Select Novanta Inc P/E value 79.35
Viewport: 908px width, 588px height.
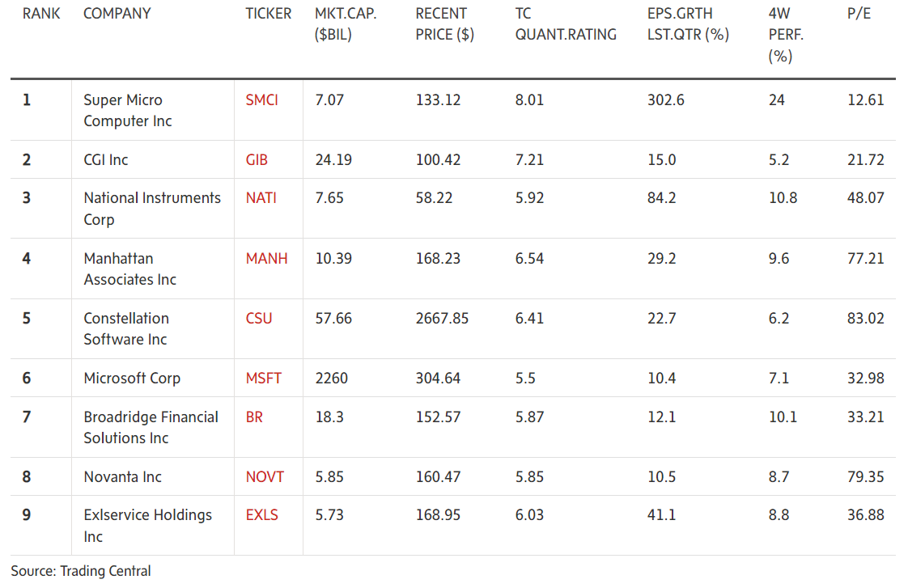(x=866, y=477)
